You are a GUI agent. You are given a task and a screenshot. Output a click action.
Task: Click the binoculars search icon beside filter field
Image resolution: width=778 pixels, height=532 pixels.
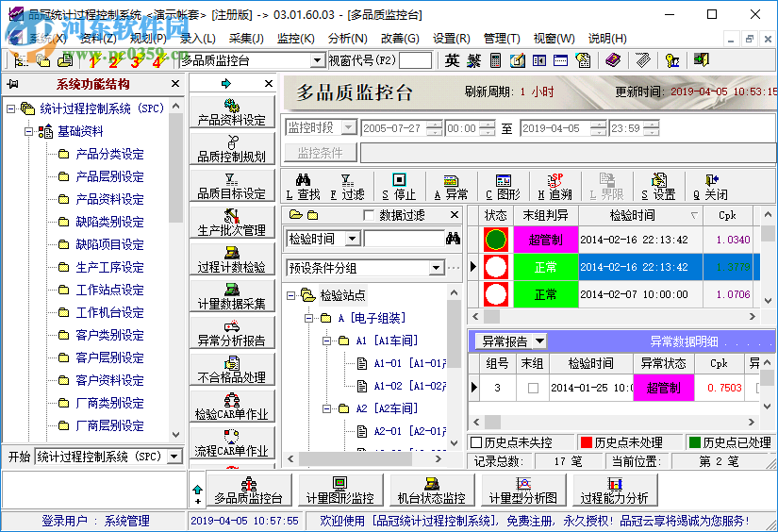[x=453, y=239]
